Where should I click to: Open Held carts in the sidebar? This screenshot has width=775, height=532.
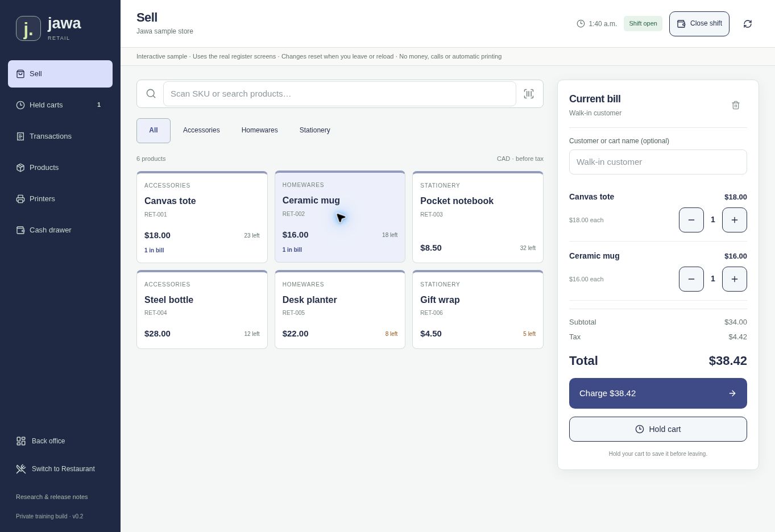click(60, 105)
